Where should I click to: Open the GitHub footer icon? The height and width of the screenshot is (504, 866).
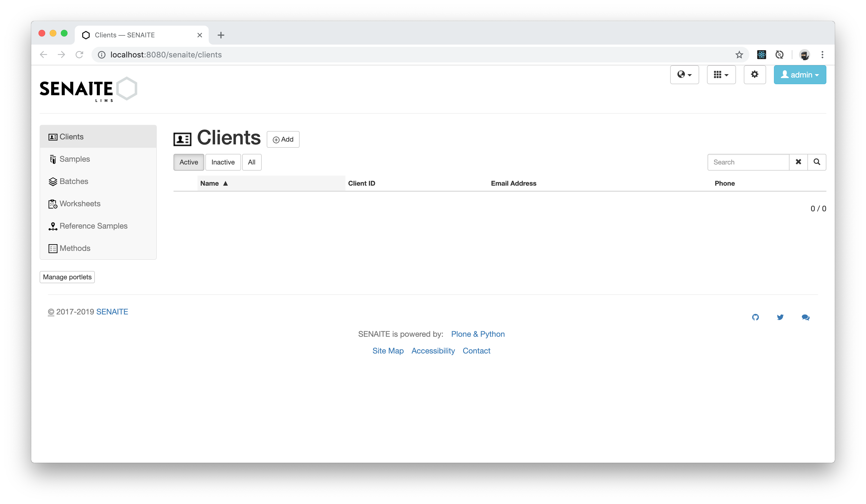coord(755,317)
